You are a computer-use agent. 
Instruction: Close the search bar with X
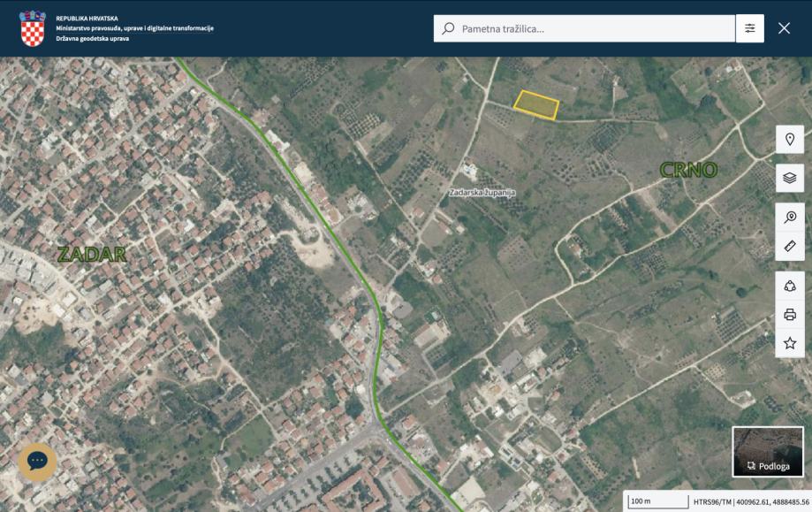[x=784, y=28]
